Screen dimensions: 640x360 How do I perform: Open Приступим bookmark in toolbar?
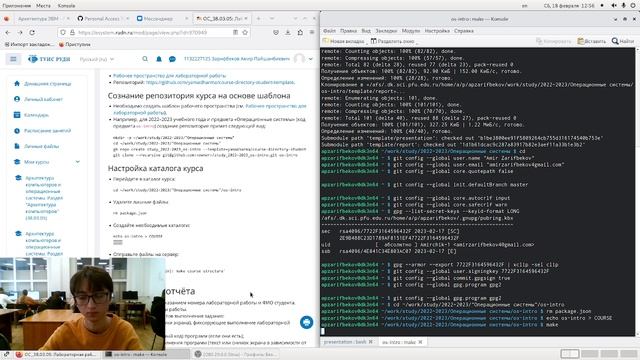click(75, 44)
